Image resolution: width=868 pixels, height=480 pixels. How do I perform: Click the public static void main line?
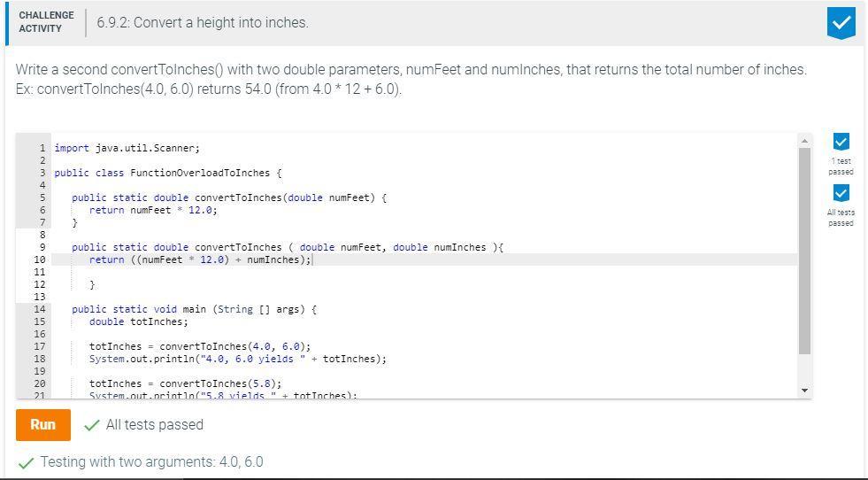click(x=194, y=309)
